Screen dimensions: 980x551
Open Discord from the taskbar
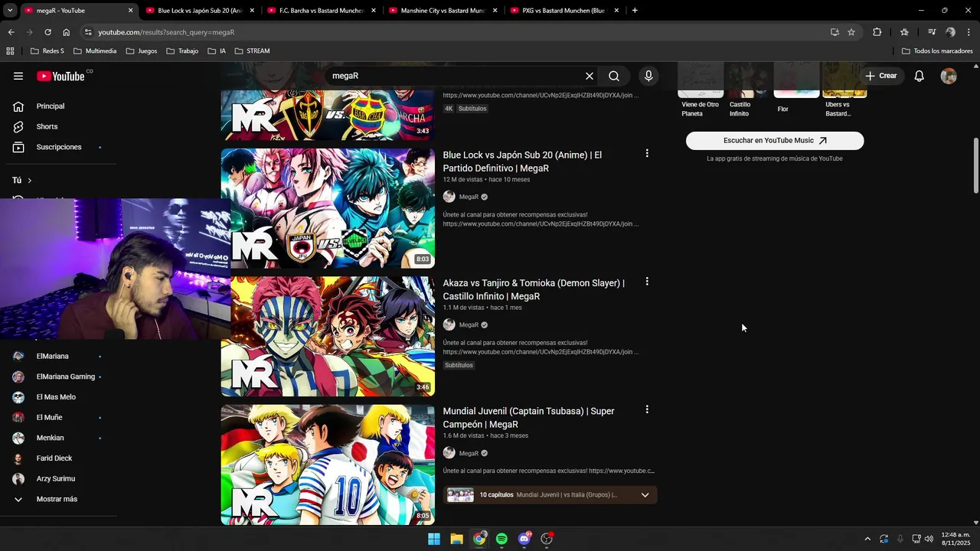[x=524, y=539]
